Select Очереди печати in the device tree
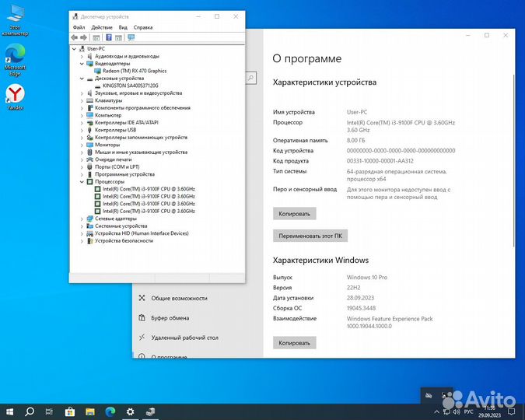The image size is (525, 420). click(x=114, y=159)
